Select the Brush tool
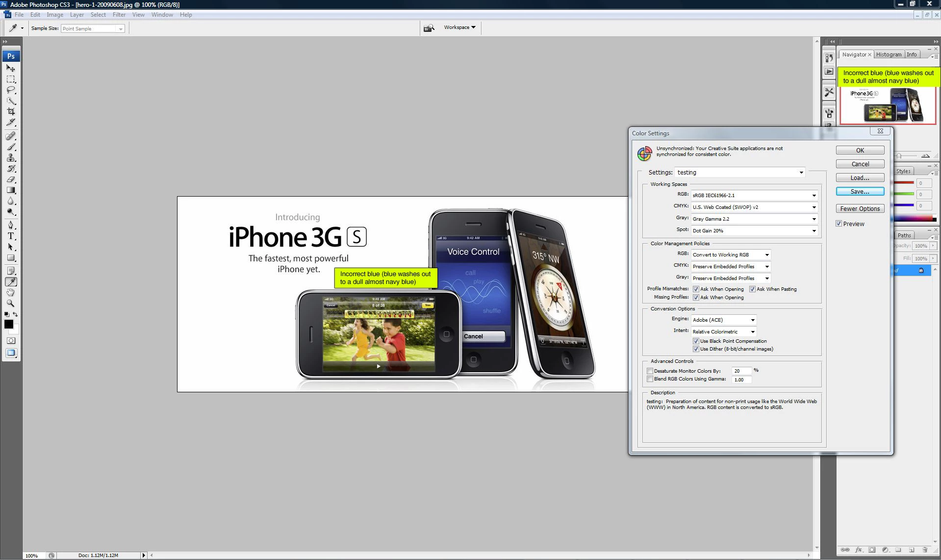The width and height of the screenshot is (941, 560). click(10, 147)
